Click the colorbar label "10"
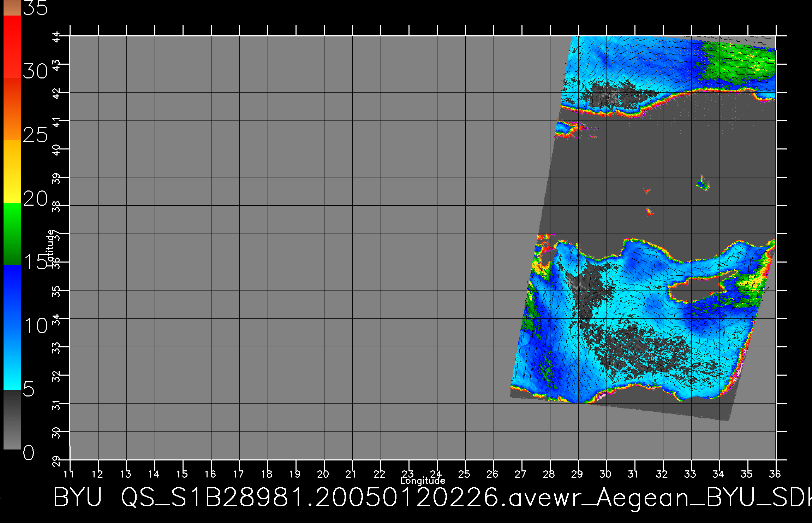The width and height of the screenshot is (812, 523). pos(35,325)
